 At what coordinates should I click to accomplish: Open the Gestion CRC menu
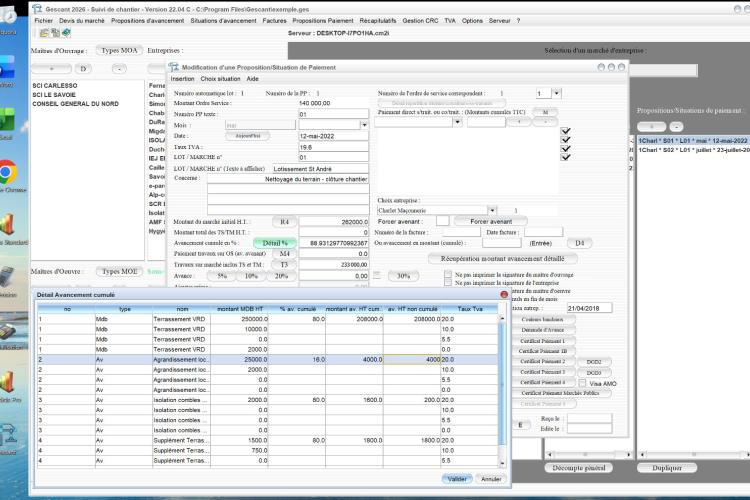click(x=420, y=21)
